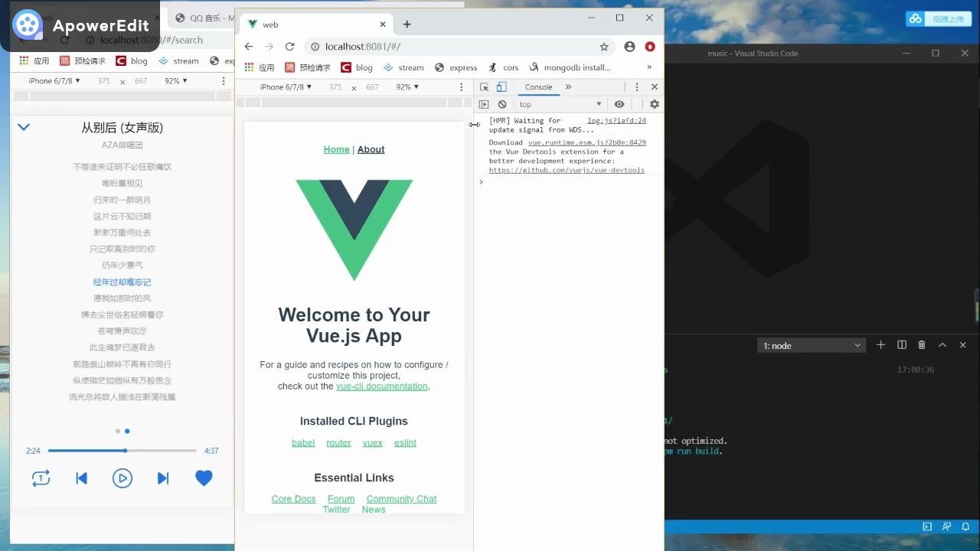Open the 预检请求 bookmark
Image resolution: width=980 pixels, height=551 pixels.
click(308, 67)
